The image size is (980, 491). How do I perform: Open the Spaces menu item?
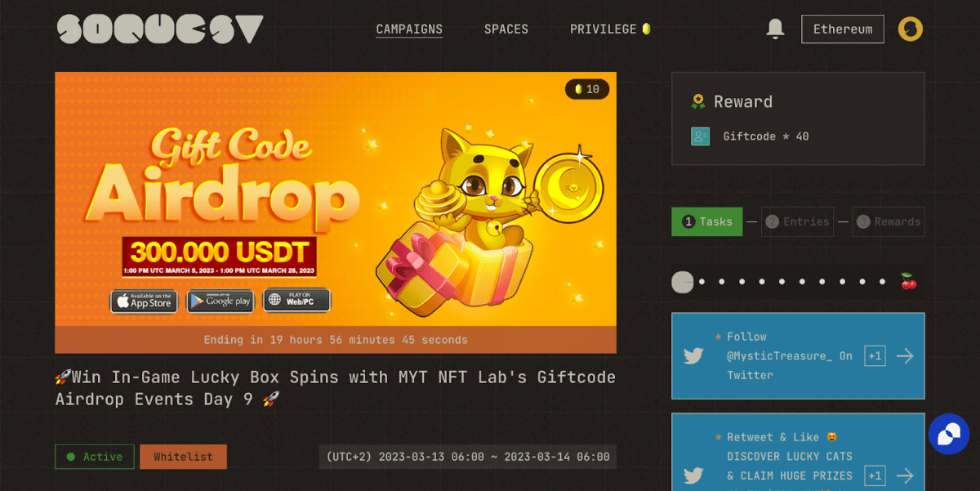click(x=506, y=29)
